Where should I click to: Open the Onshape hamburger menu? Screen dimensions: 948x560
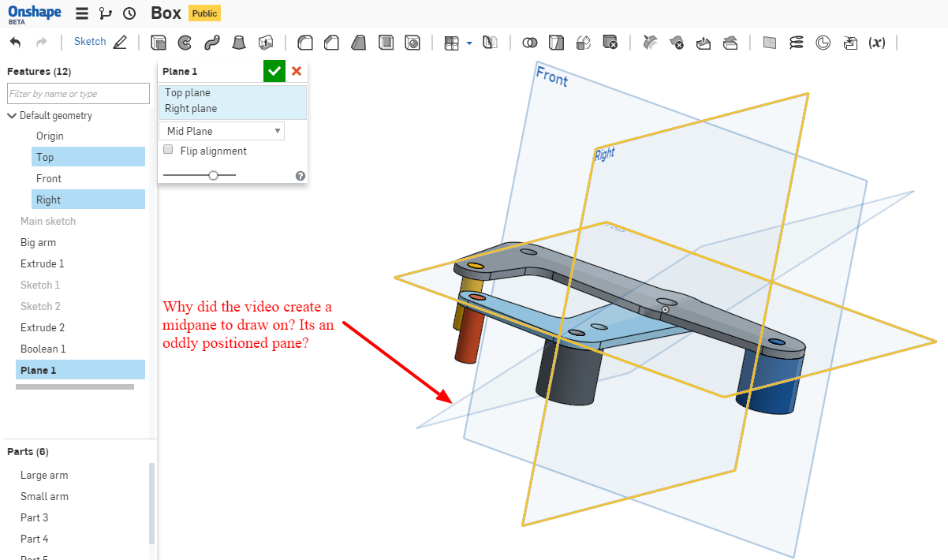(82, 13)
